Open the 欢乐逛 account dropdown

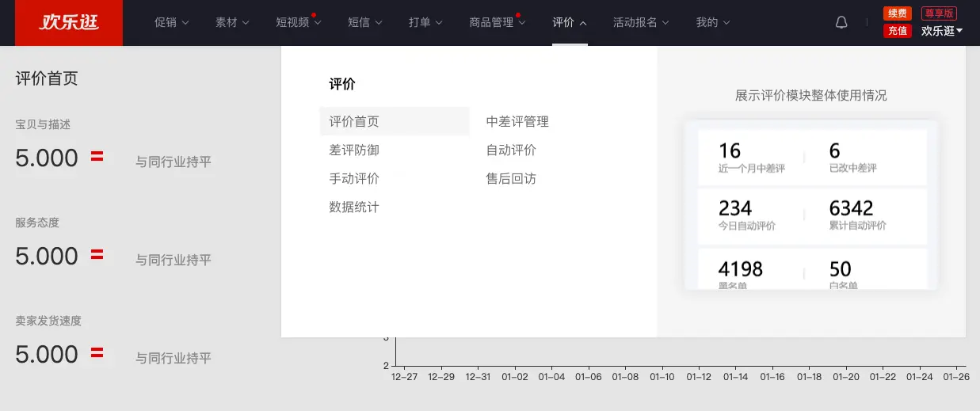[x=942, y=31]
